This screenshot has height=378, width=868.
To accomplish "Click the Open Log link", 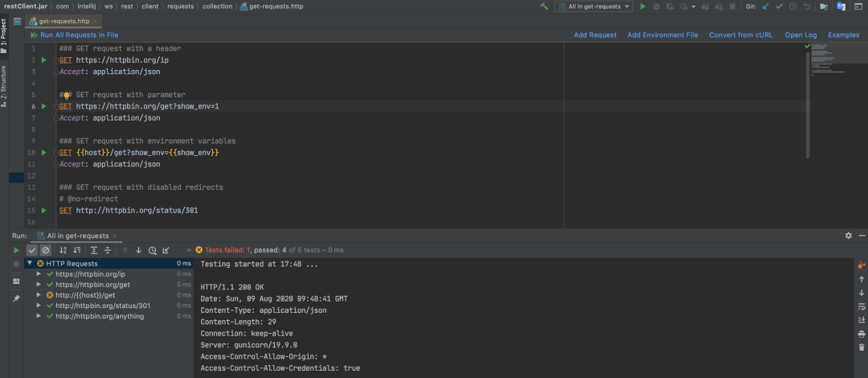I will 800,35.
